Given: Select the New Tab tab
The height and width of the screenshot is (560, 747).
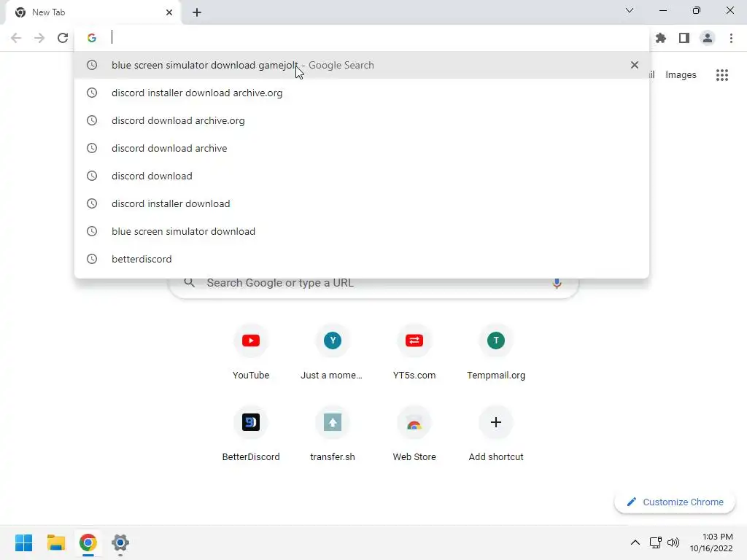Looking at the screenshot, I should [93, 12].
